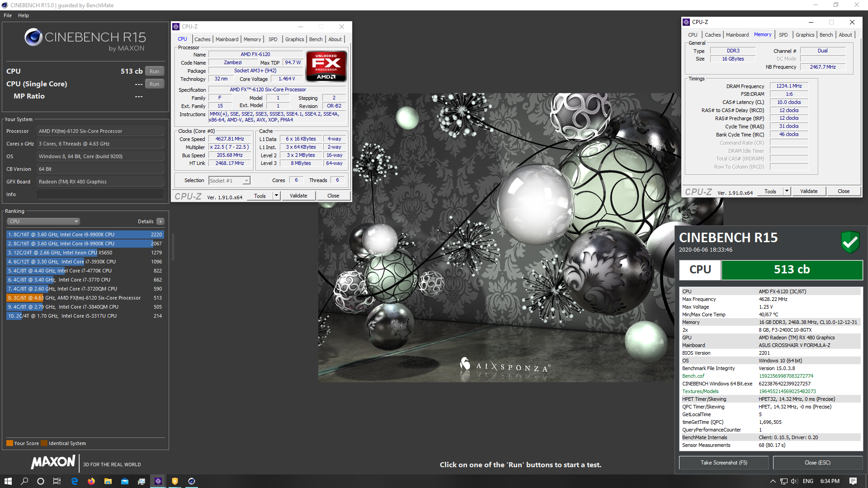
Task: Open Tools dropdown arrow in left CPU-Z
Action: click(x=277, y=196)
